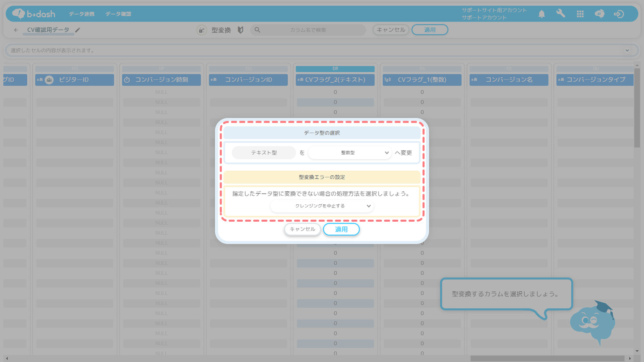Screen dimensions: 644x362
Task: Select the コンバージョン時刻 column header
Action: [161, 80]
